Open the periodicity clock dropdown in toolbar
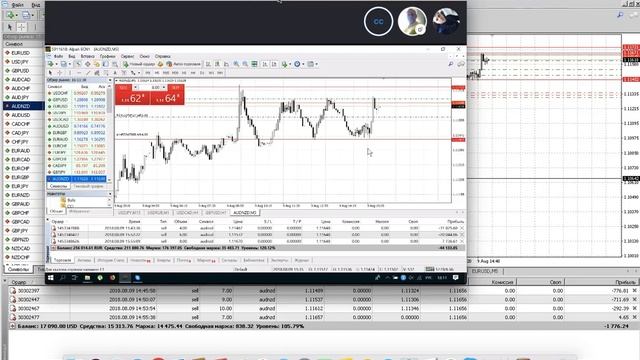 point(298,64)
